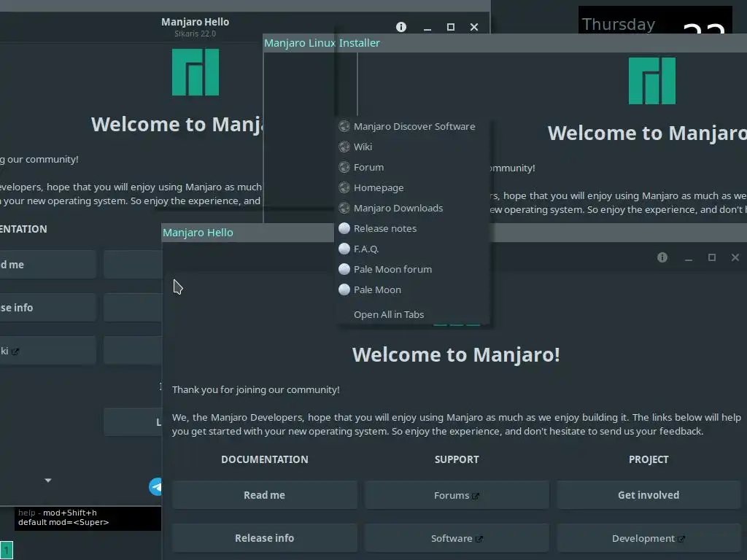Open the Development project button
Image resolution: width=747 pixels, height=560 pixels.
649,538
